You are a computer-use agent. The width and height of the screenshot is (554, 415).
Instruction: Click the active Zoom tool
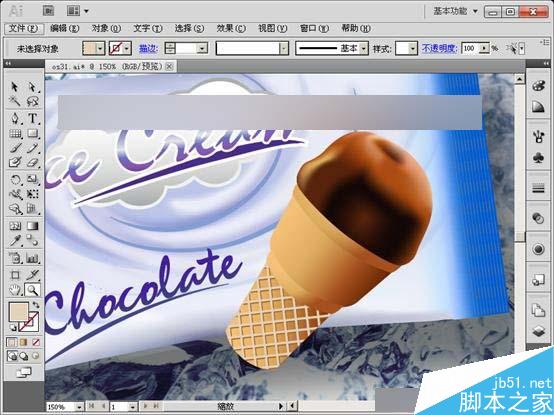tap(32, 290)
